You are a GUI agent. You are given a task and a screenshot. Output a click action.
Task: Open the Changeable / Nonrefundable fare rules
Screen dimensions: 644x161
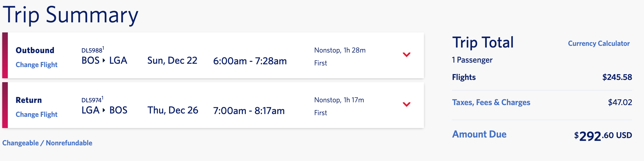47,143
